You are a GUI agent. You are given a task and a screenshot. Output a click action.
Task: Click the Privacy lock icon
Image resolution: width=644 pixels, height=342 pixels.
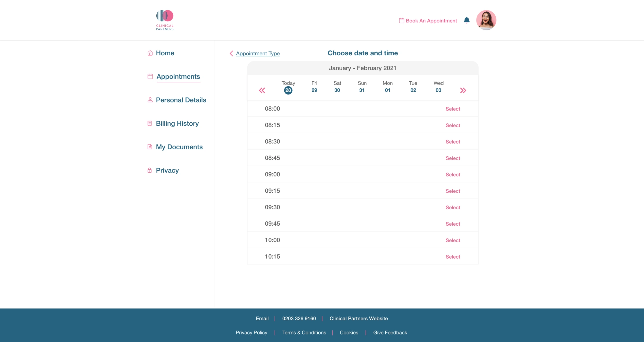pos(149,170)
